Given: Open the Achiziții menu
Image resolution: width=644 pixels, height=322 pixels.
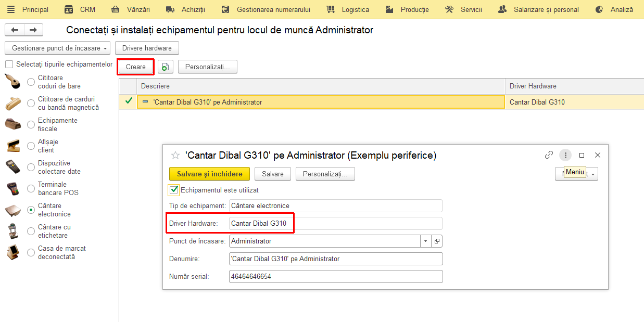Looking at the screenshot, I should (193, 9).
